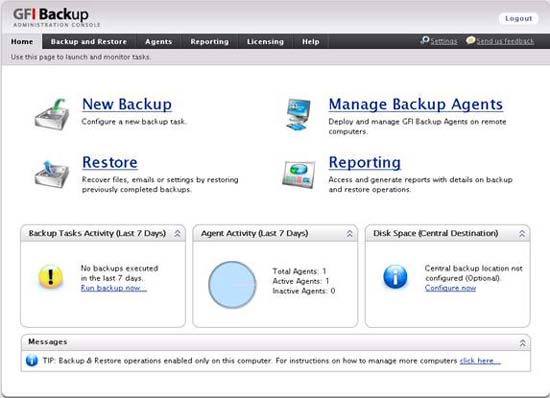Open the Reporting menu in navigation bar
The height and width of the screenshot is (398, 550).
209,41
